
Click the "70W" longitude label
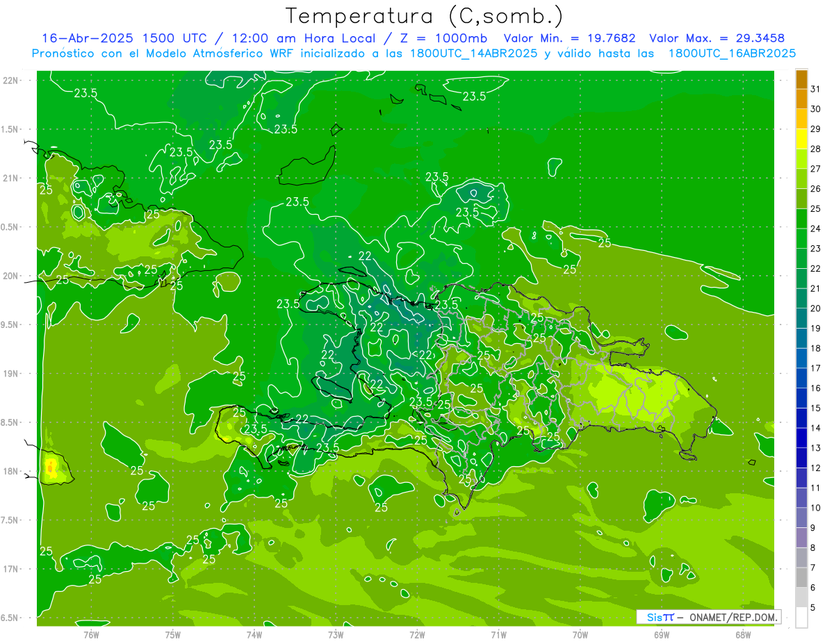point(580,635)
